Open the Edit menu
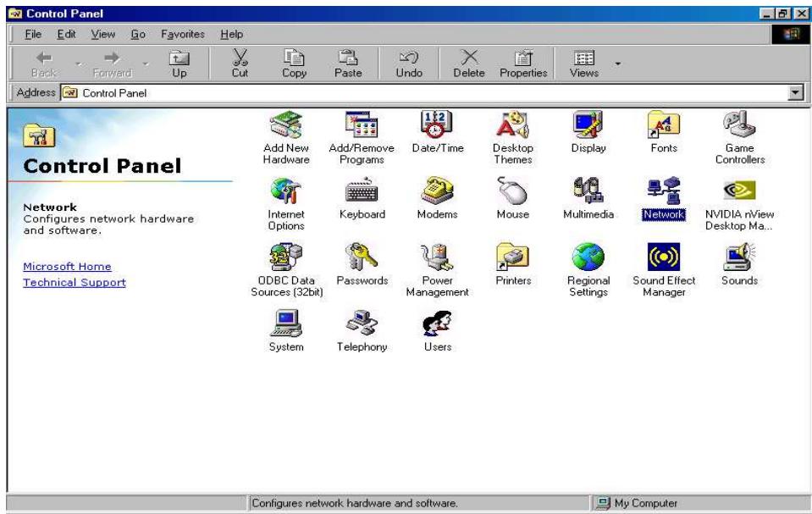Screen dimensions: 812x514 tap(66, 34)
